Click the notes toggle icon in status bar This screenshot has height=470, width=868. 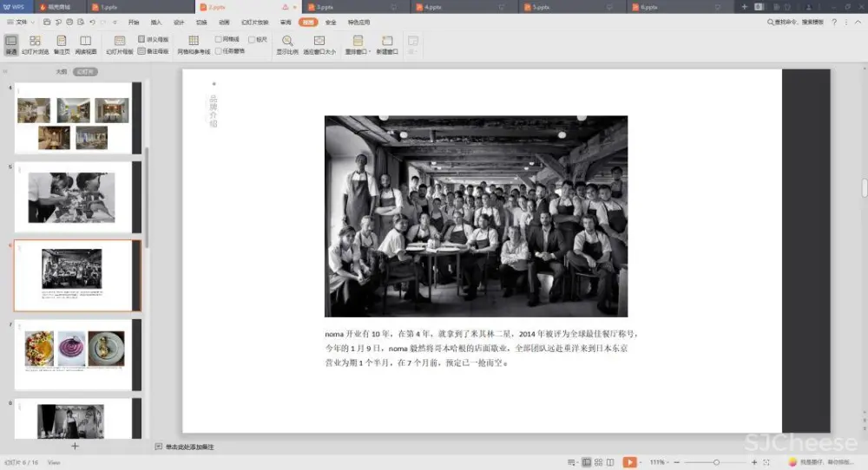tap(572, 462)
